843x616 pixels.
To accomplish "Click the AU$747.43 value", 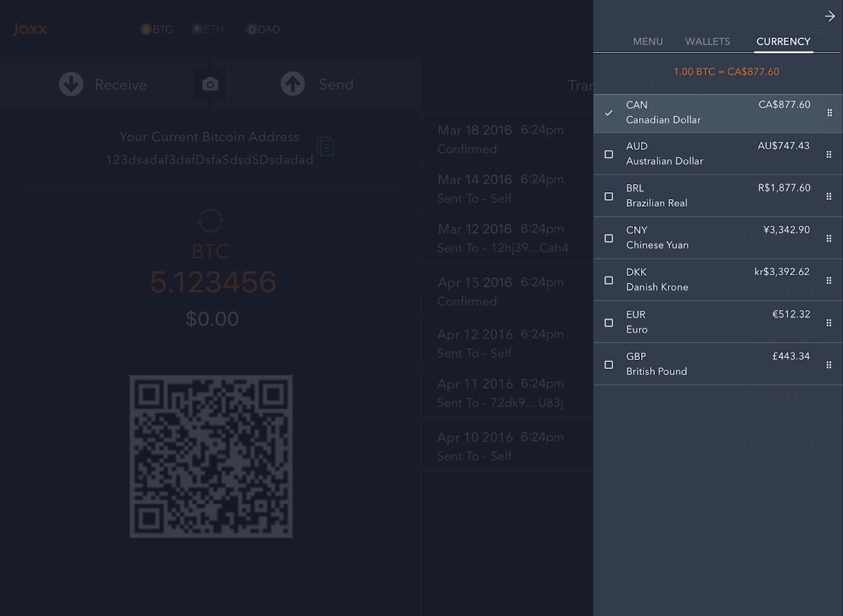I will click(783, 146).
